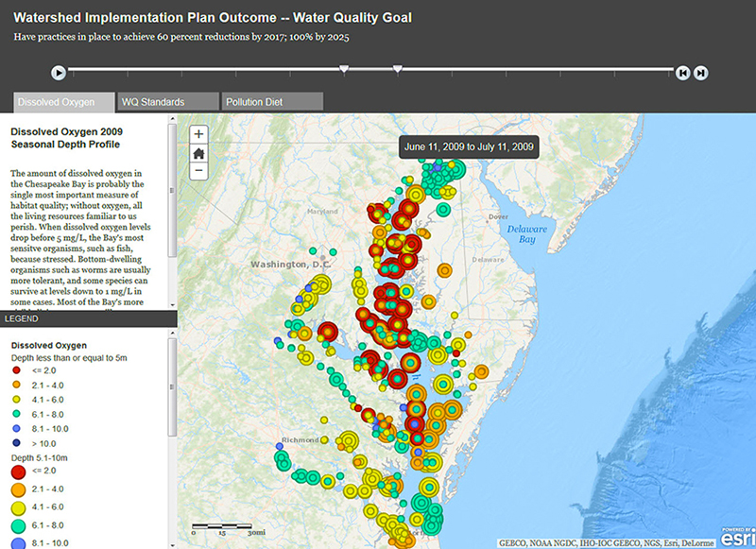This screenshot has height=549, width=756.
Task: Click legend panel scroll-up arrow
Action: click(172, 333)
